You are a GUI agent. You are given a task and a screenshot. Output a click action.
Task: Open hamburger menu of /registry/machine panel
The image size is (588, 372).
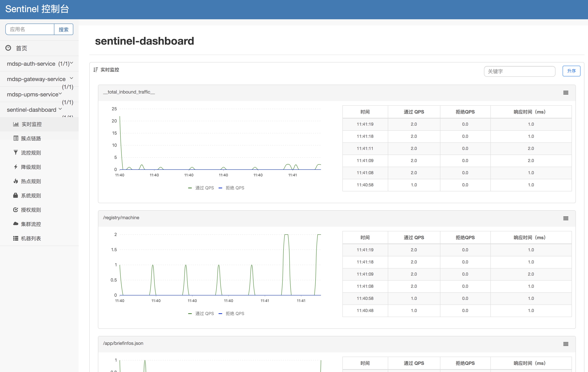[x=565, y=218]
